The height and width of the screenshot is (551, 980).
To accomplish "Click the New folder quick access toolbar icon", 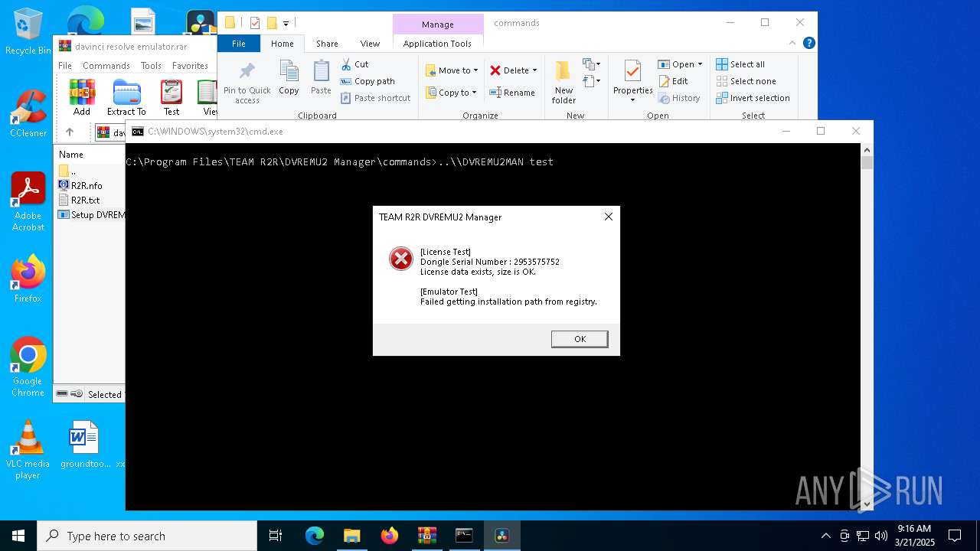I will [271, 23].
